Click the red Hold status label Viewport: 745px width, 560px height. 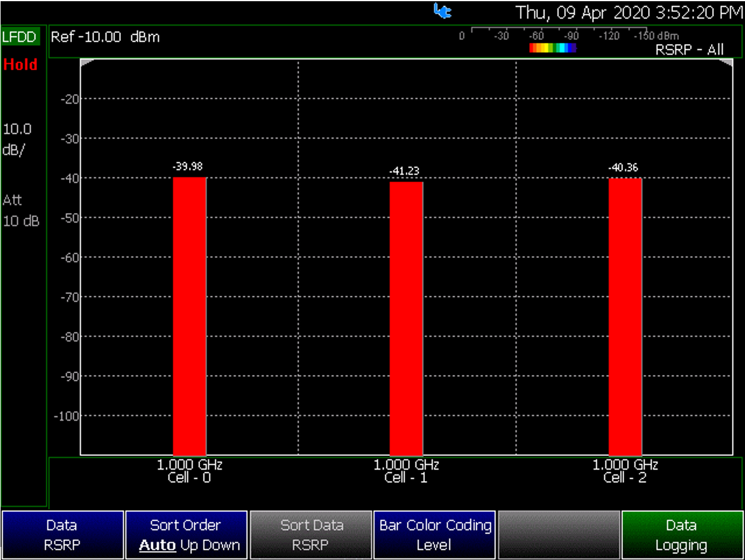(20, 64)
